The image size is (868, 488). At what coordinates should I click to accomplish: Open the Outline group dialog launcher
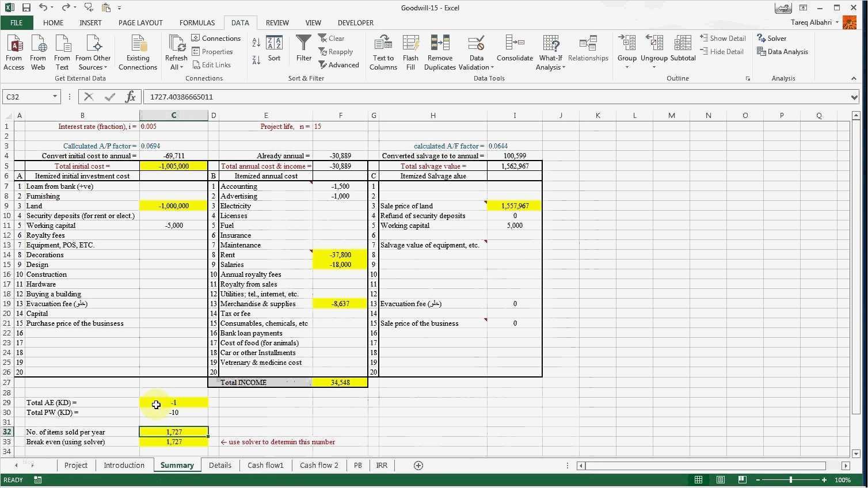(x=748, y=78)
